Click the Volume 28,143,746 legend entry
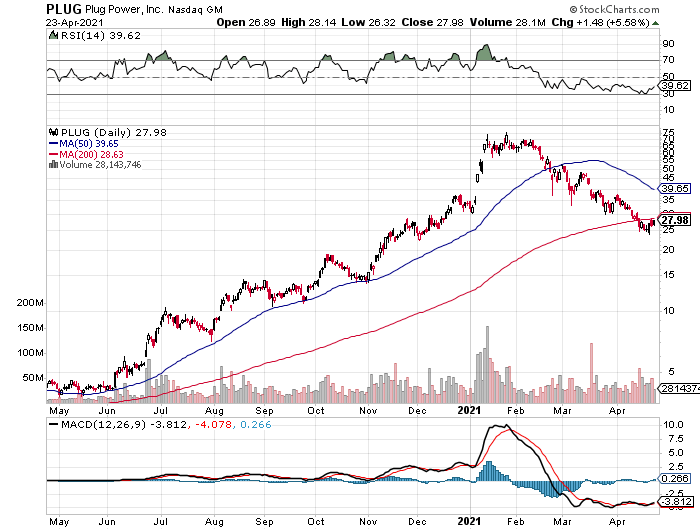The width and height of the screenshot is (700, 530). point(100,165)
